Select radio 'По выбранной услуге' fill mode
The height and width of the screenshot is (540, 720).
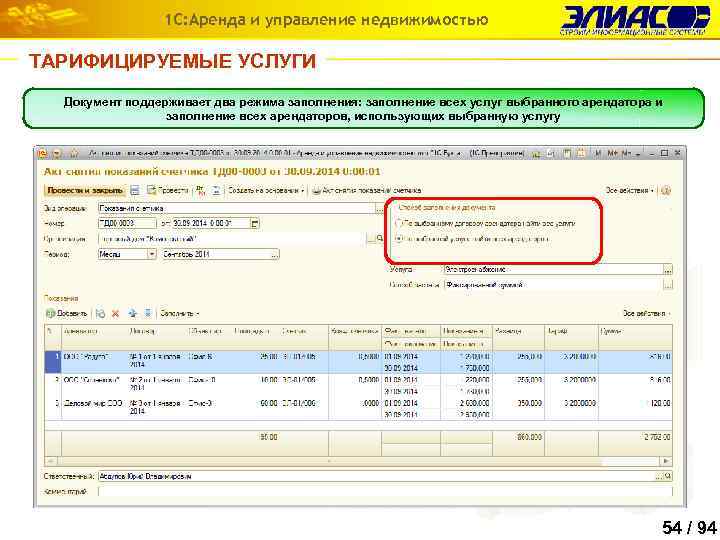point(398,239)
